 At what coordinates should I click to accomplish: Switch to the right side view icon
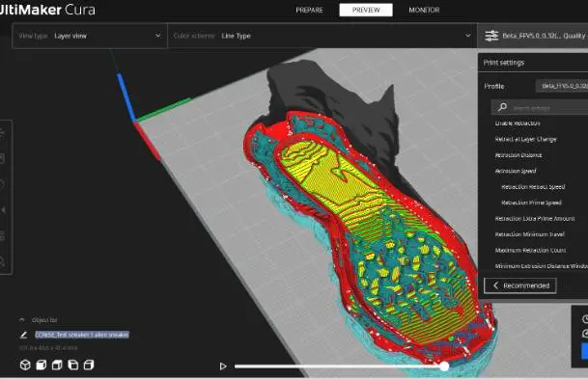click(89, 365)
